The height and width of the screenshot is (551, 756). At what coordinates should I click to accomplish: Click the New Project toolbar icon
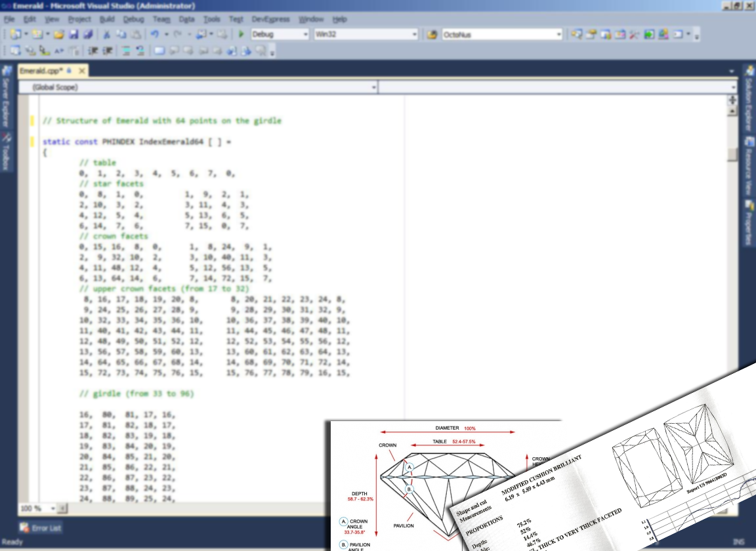click(16, 34)
